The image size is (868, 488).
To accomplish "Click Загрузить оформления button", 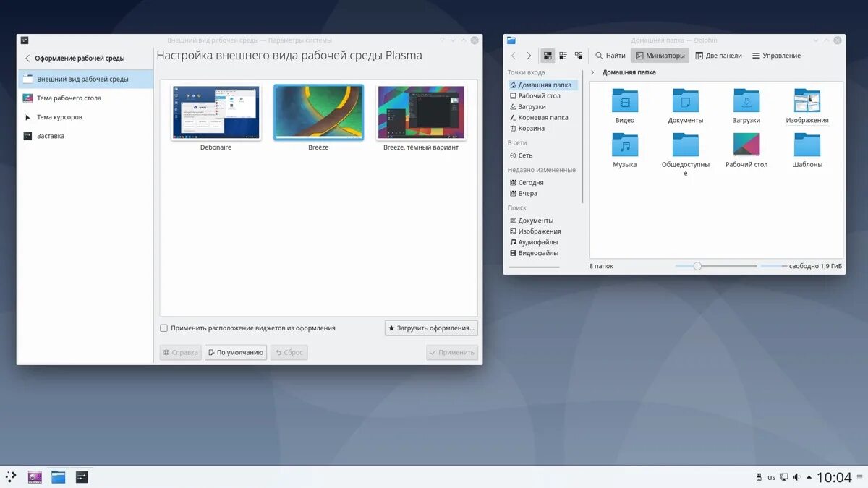I will (431, 328).
